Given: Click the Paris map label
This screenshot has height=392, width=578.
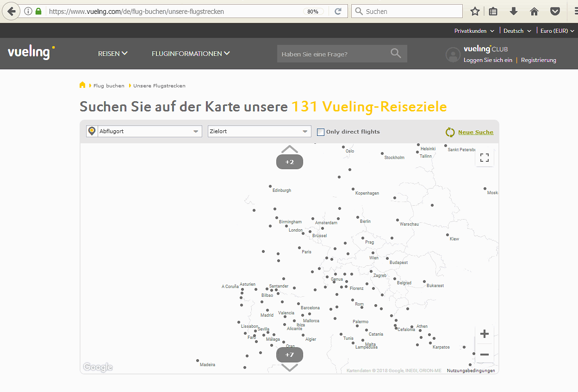Looking at the screenshot, I should (x=306, y=252).
